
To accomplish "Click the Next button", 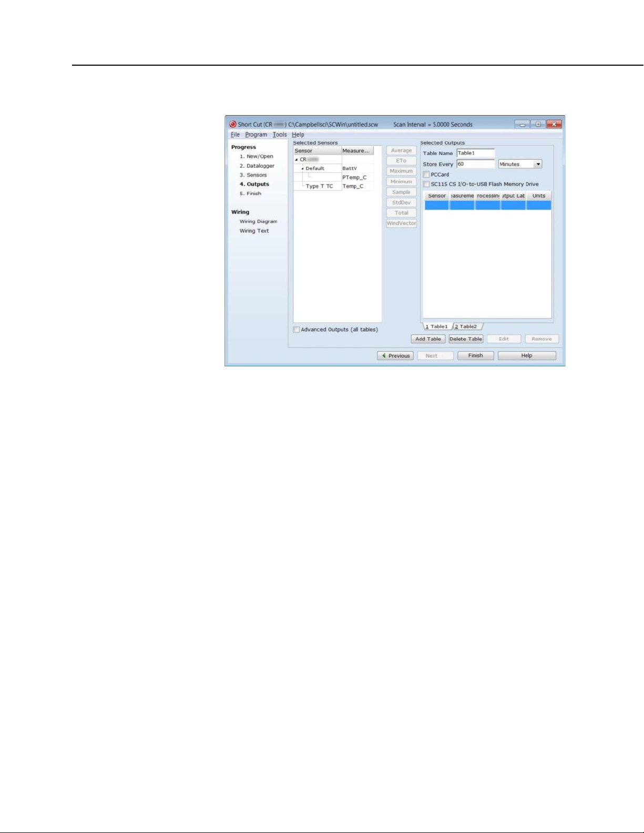I will point(435,356).
